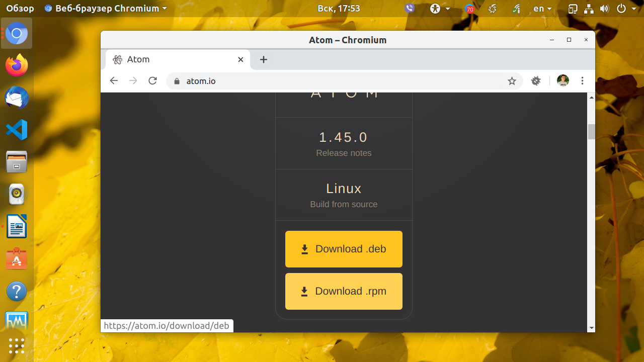Launch Firefox from the dock
The width and height of the screenshot is (644, 362).
(x=17, y=65)
